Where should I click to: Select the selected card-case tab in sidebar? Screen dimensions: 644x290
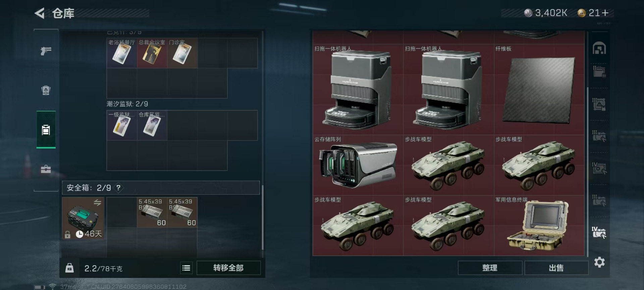pos(46,130)
